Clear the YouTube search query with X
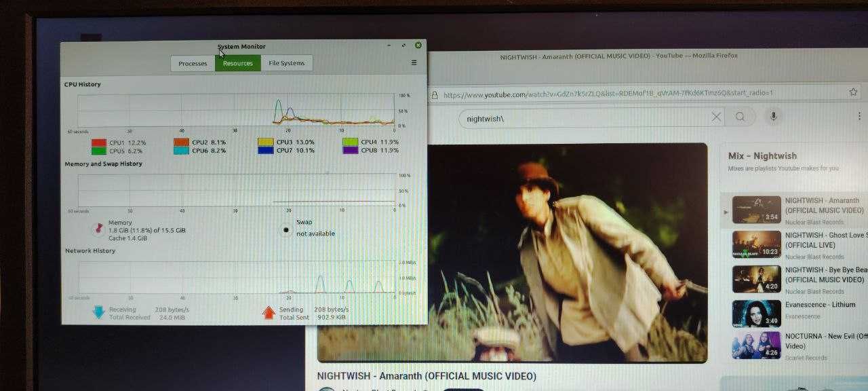 (x=716, y=117)
